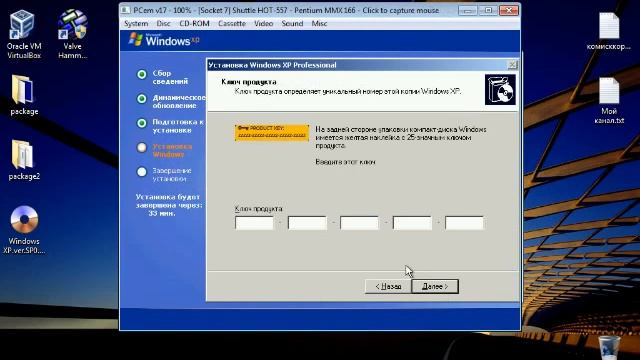
Task: Maximize the PCem window
Action: pos(488,10)
